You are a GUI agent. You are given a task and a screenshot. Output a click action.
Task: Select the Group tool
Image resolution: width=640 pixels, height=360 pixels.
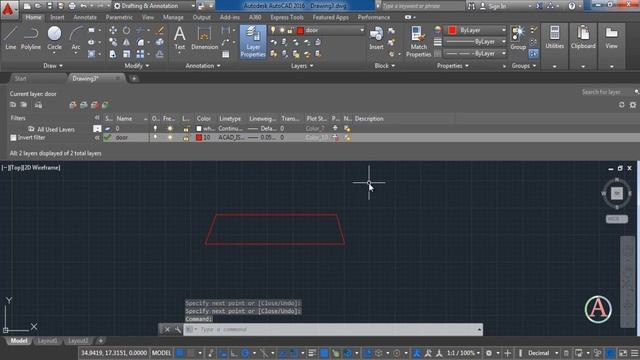pyautogui.click(x=518, y=38)
